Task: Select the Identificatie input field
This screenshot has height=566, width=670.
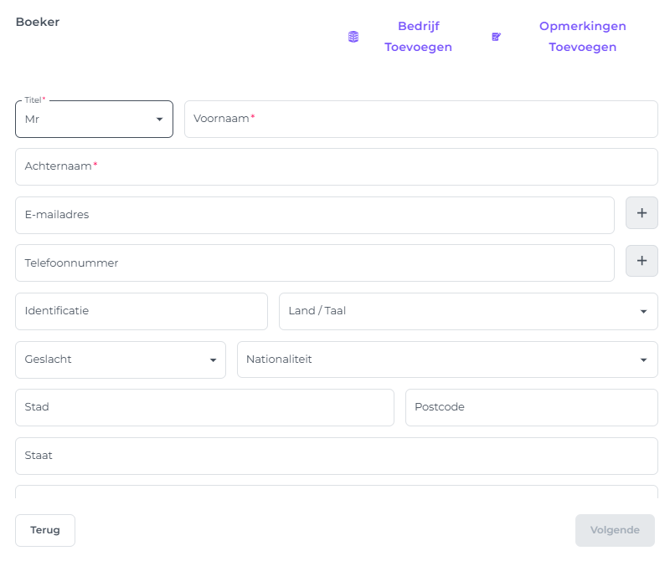Action: pos(141,311)
